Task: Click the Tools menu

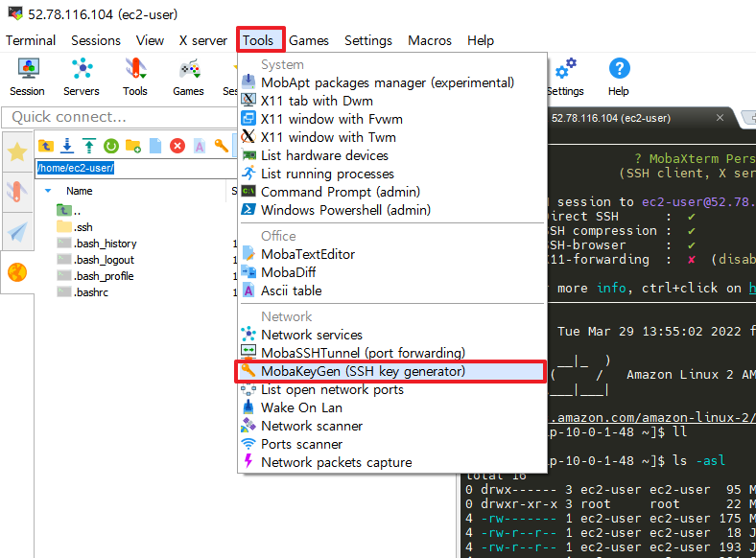Action: [x=260, y=39]
